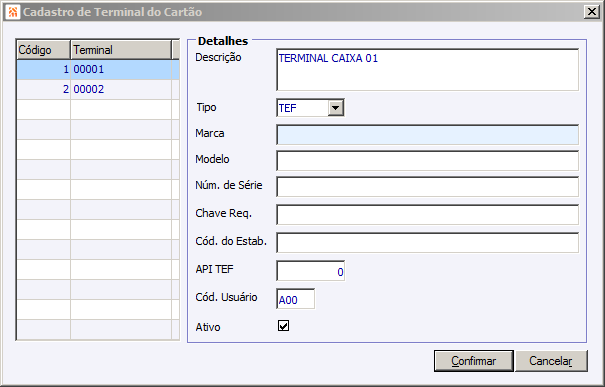This screenshot has width=605, height=387.
Task: Click the application icon in the title bar
Action: tap(13, 12)
